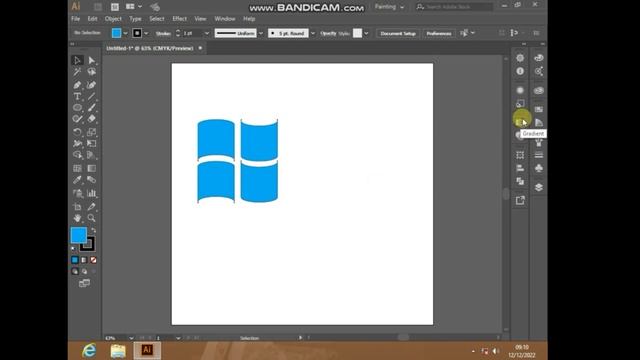Set fill to None button
640x360 pixels.
point(93,260)
